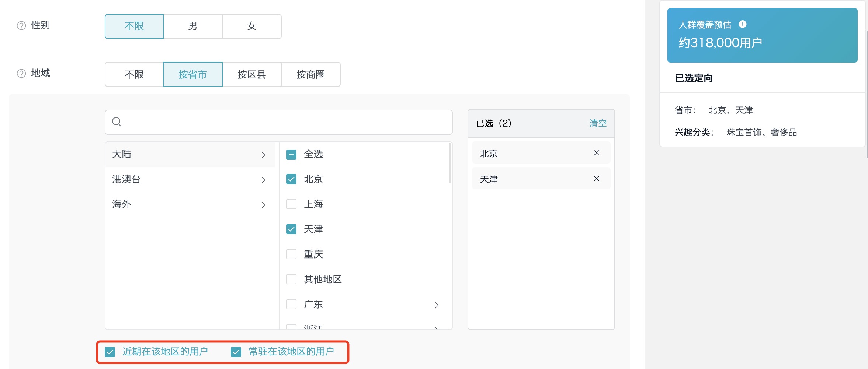Toggle the 全选 checkbox

tap(291, 154)
